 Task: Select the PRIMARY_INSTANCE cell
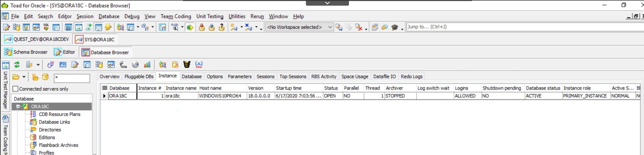pyautogui.click(x=586, y=96)
